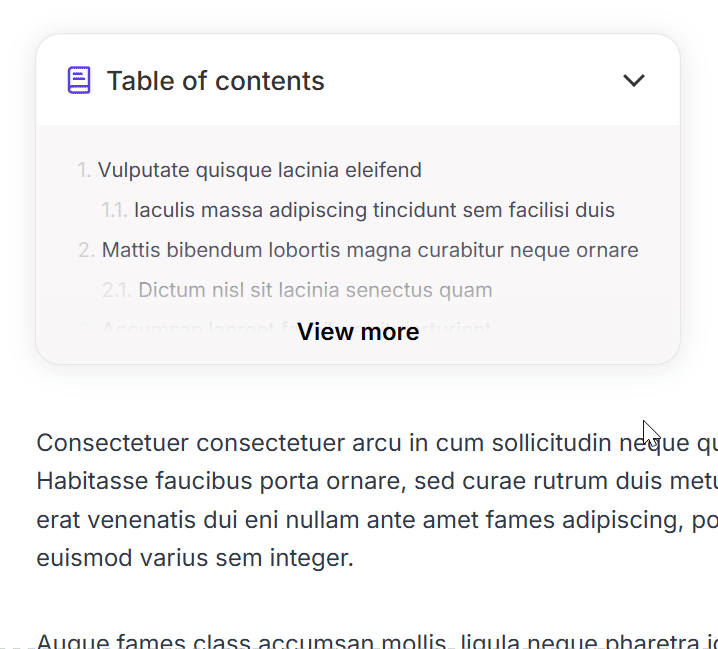Click the "2.1." number before Dictum

click(116, 291)
